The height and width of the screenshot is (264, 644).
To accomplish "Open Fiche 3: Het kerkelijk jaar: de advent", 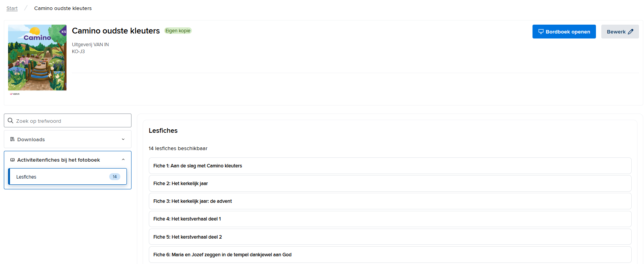I will coord(390,201).
